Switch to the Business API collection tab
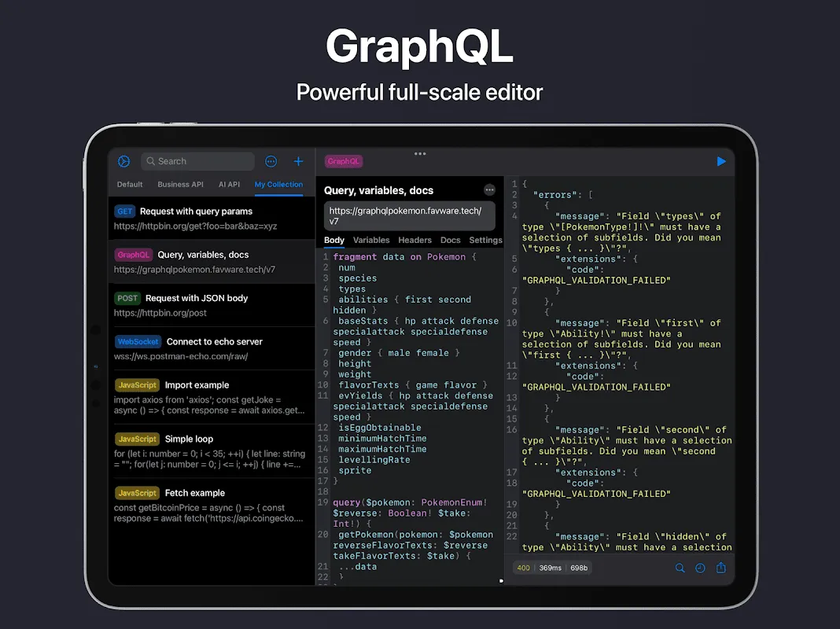The image size is (840, 629). pyautogui.click(x=181, y=184)
